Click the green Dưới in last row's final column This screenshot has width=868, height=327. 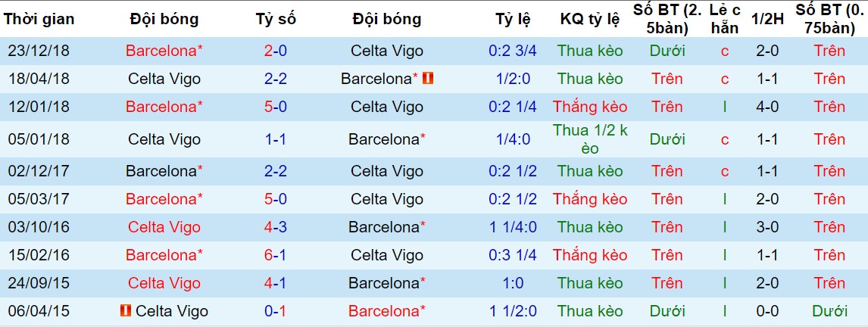[x=830, y=312]
